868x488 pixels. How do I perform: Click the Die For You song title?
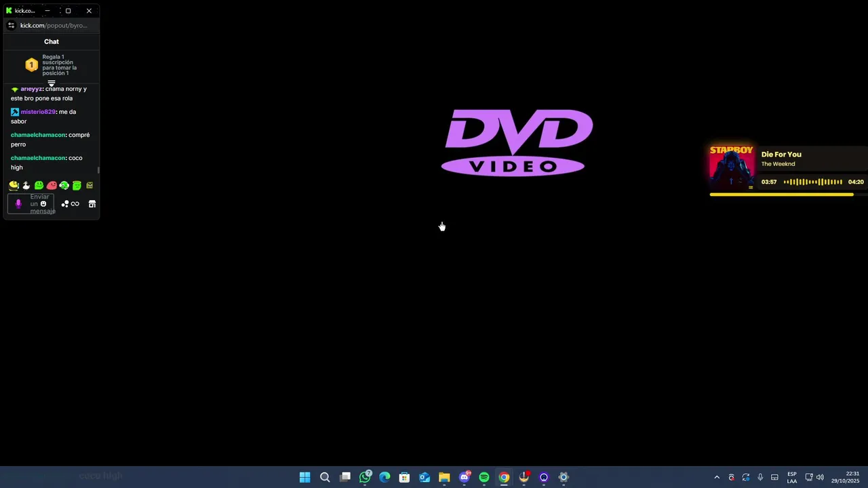click(781, 155)
